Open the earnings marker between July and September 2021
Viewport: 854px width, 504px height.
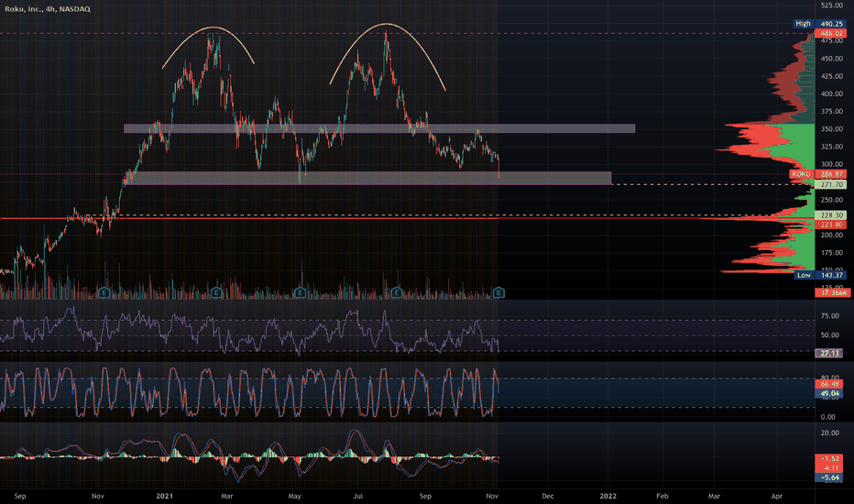pyautogui.click(x=397, y=293)
